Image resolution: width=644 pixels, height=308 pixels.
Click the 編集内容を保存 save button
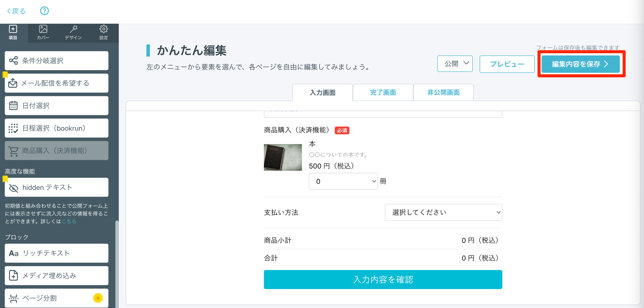pyautogui.click(x=580, y=64)
